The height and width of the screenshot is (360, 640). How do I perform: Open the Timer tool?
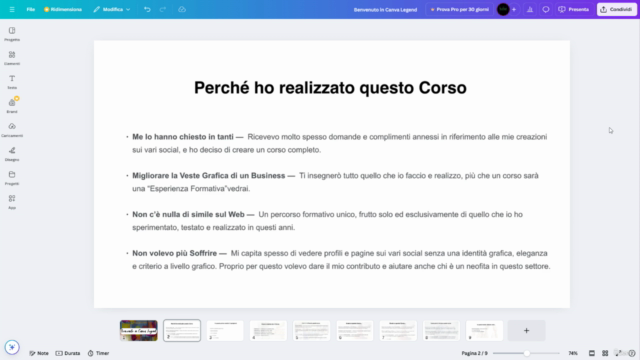click(x=98, y=353)
